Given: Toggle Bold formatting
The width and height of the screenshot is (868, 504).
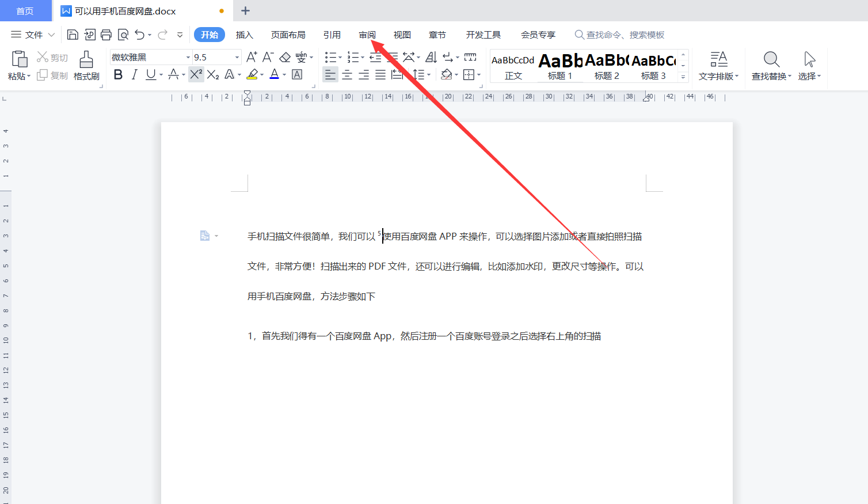Looking at the screenshot, I should [x=118, y=74].
